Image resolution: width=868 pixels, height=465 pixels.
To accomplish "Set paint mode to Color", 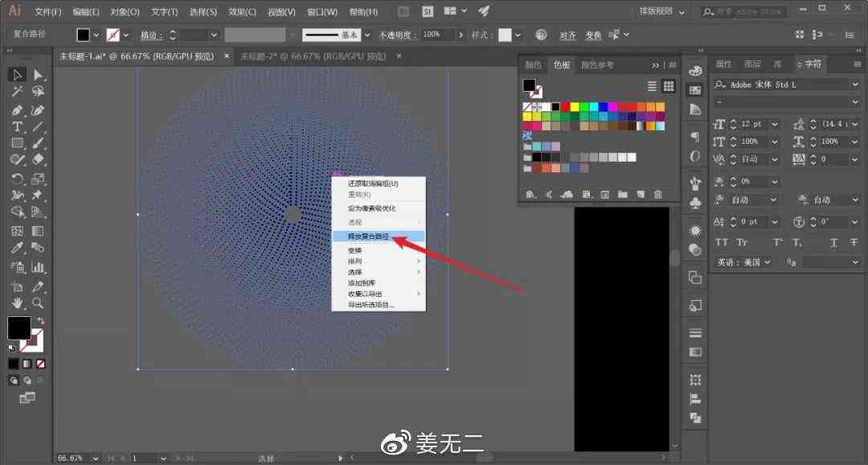I will [14, 364].
